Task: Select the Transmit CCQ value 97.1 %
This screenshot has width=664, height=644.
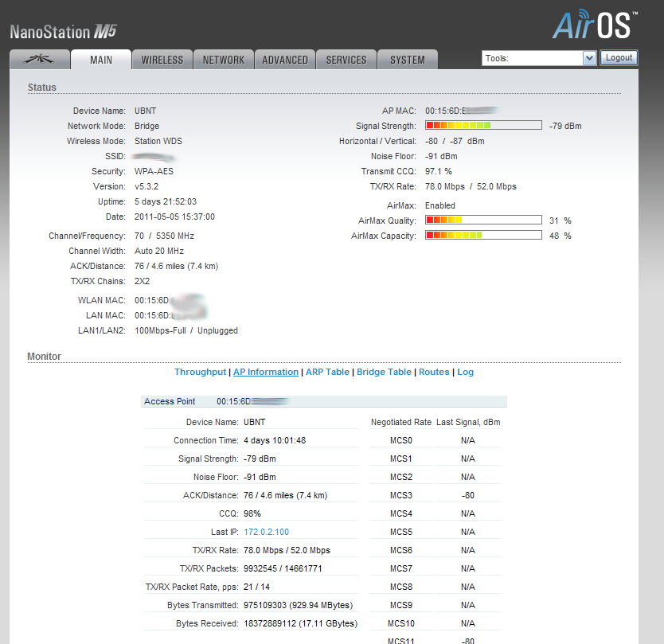Action: (x=439, y=171)
